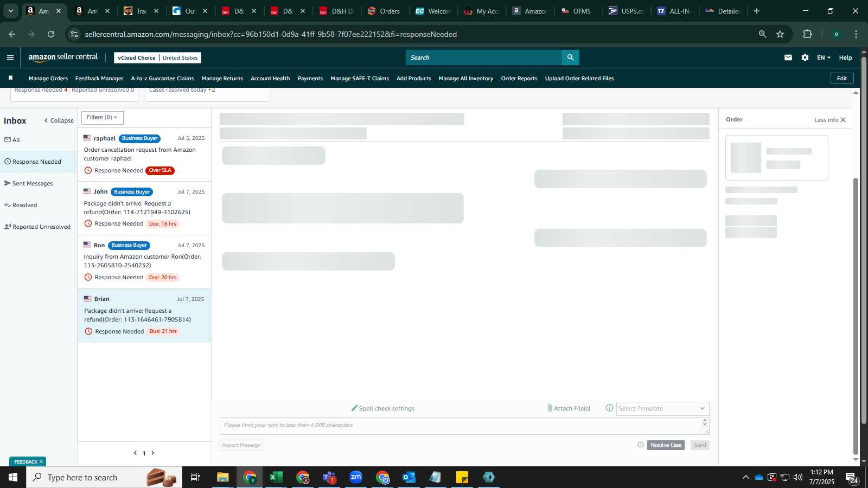Open the settings gear icon
868x488 pixels.
[805, 57]
